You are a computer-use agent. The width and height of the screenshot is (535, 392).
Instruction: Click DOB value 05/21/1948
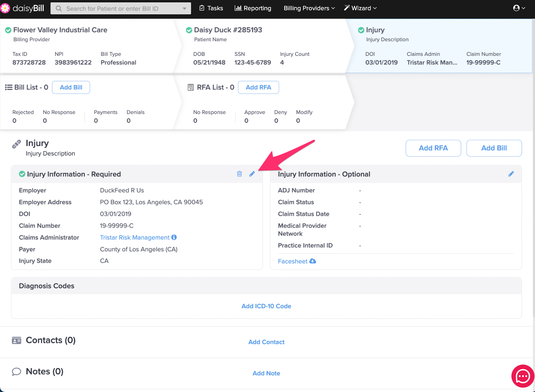tap(209, 62)
